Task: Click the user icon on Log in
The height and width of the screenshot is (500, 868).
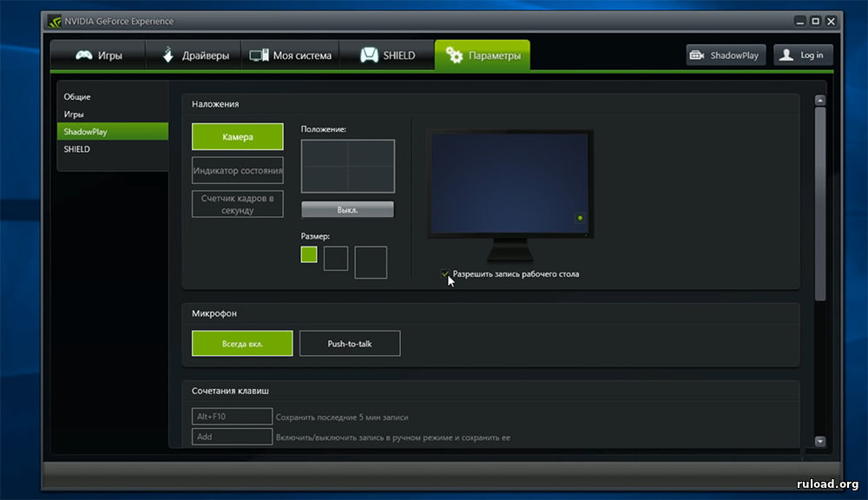Action: tap(786, 55)
